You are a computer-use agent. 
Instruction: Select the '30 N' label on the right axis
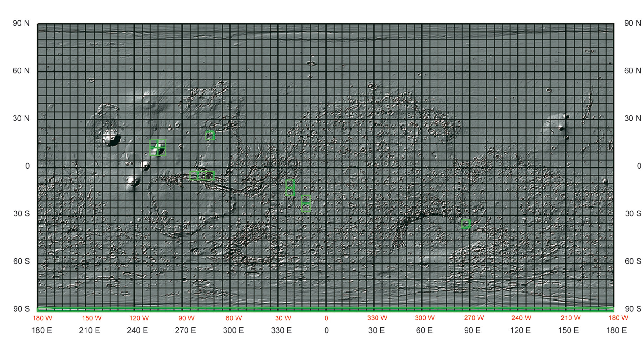pyautogui.click(x=632, y=119)
